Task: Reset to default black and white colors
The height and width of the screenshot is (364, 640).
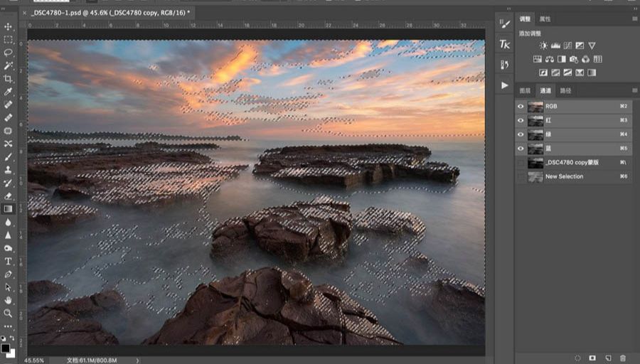Action: pos(4,338)
